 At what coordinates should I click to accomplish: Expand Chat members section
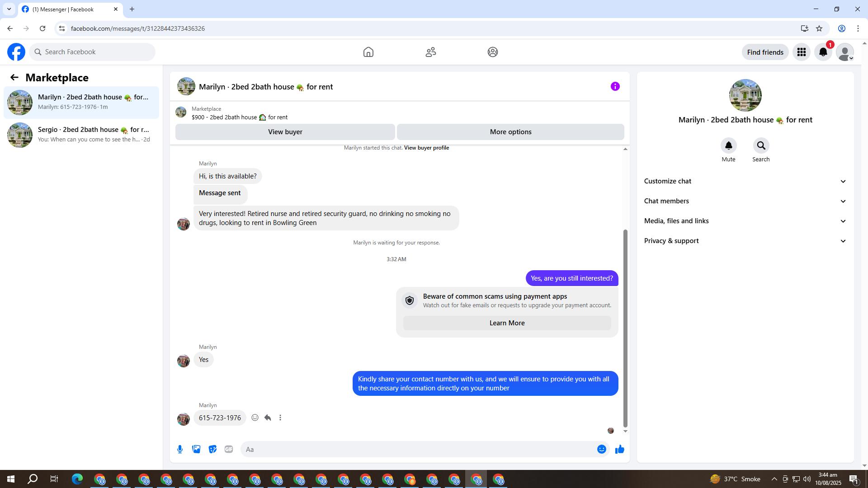click(745, 201)
